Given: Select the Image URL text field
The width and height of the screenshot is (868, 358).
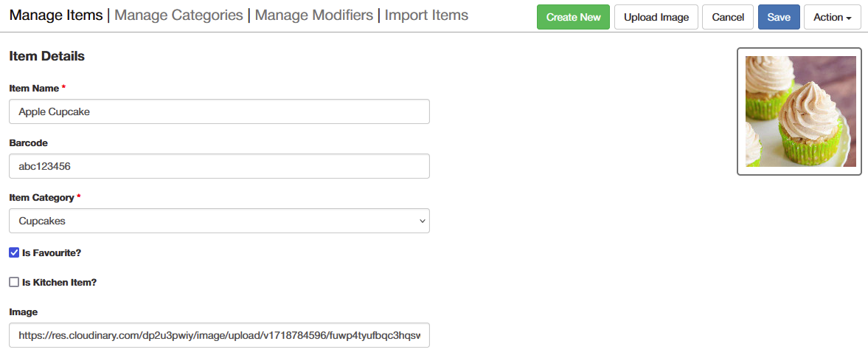Looking at the screenshot, I should (219, 335).
